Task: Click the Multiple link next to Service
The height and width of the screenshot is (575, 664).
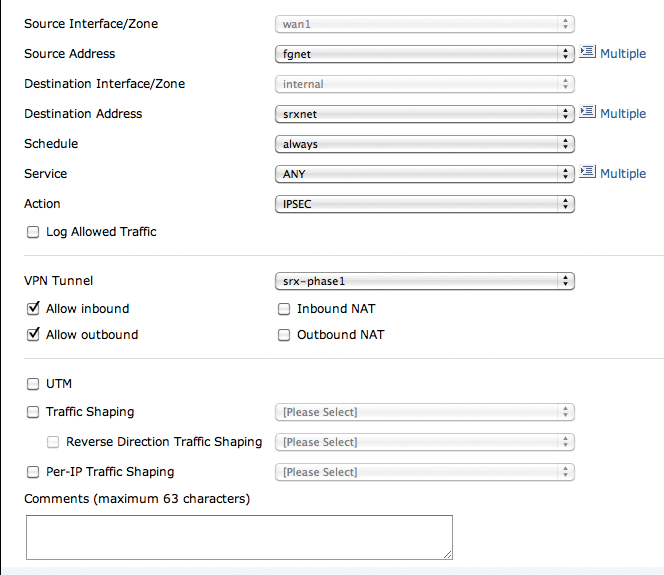Action: [x=623, y=174]
